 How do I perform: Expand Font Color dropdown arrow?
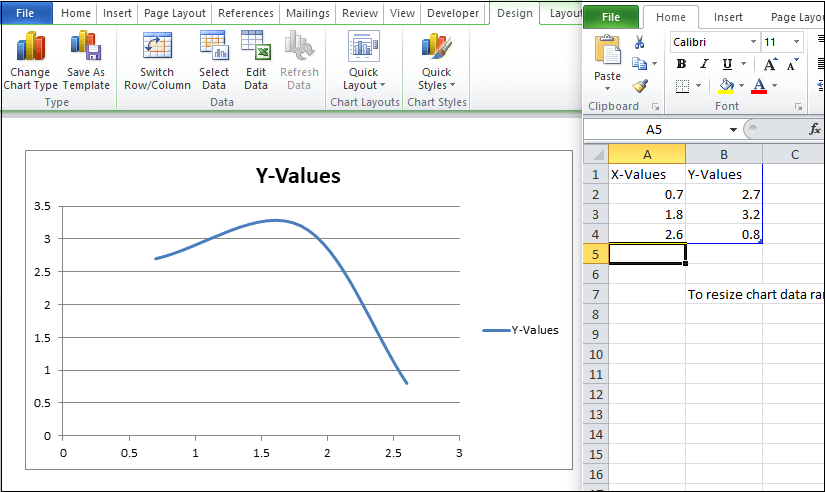(x=774, y=86)
